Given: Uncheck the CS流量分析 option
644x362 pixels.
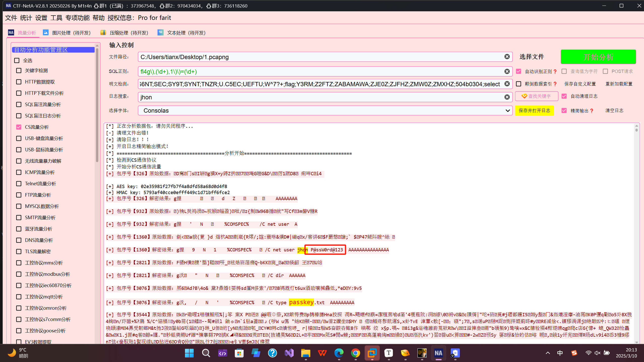Looking at the screenshot, I should [x=19, y=127].
